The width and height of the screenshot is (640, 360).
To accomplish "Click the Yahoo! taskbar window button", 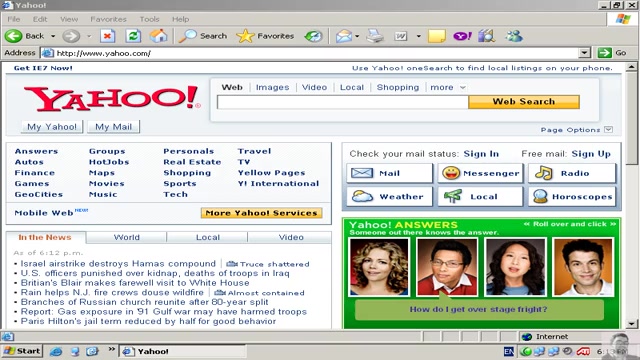I will click(182, 351).
